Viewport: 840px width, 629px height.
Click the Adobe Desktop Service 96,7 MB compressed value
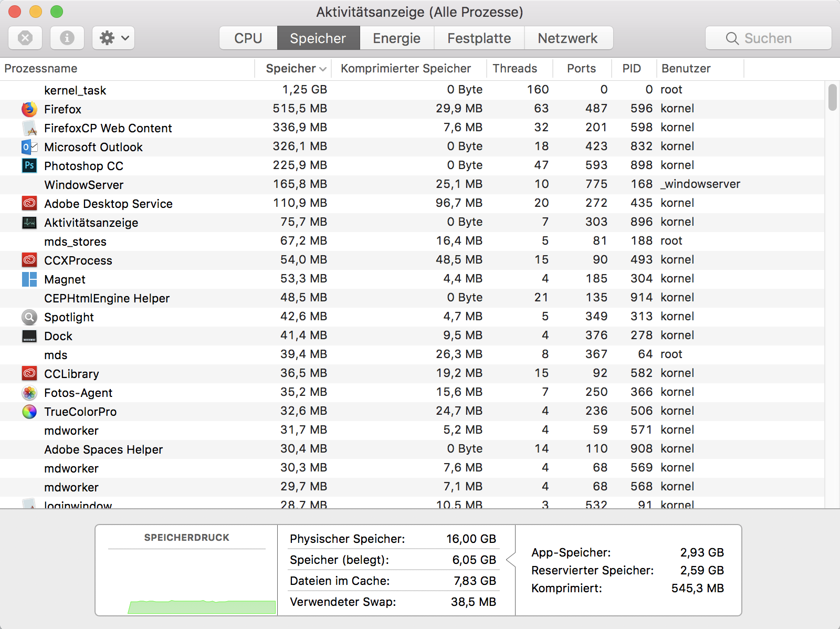tap(459, 203)
